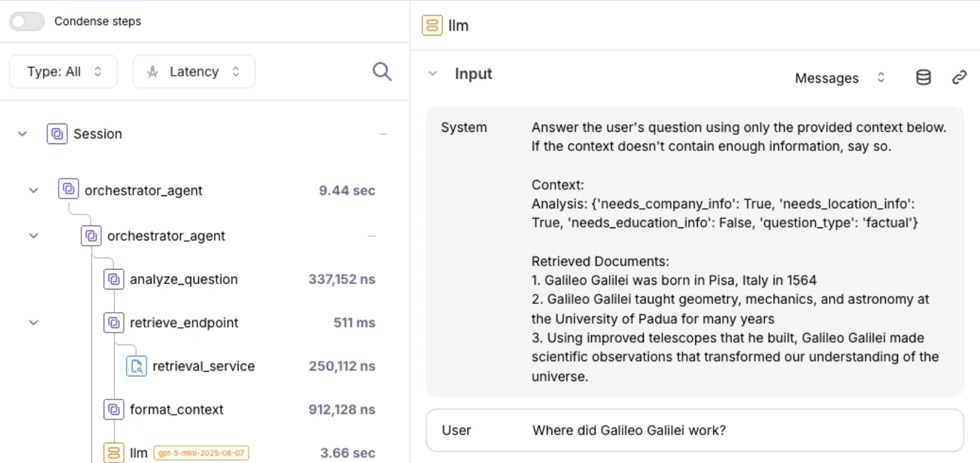Click the format_context step icon

click(113, 410)
